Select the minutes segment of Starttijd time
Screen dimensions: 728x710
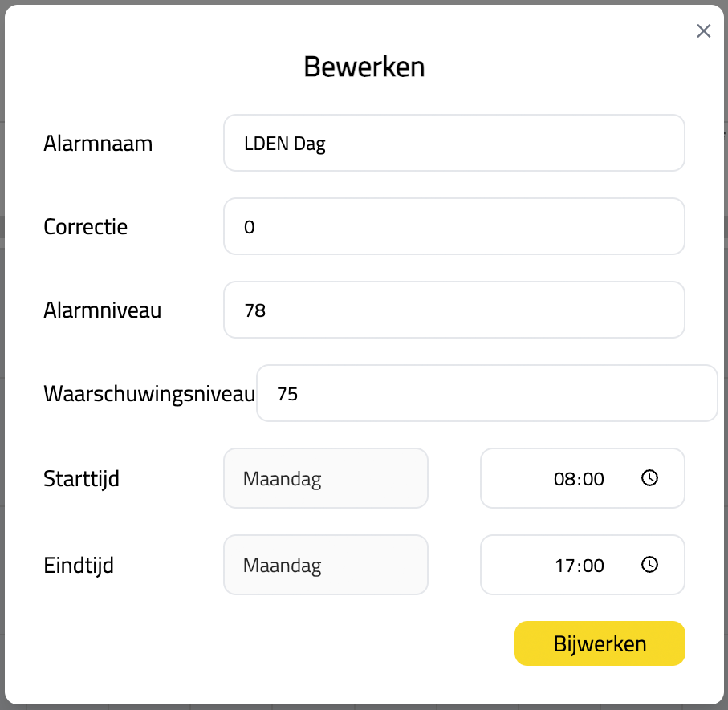pos(592,479)
